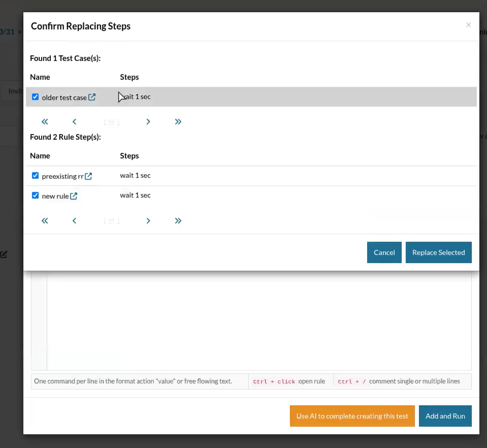Open new rule external link icon
Screen dimensions: 487x448
74,196
